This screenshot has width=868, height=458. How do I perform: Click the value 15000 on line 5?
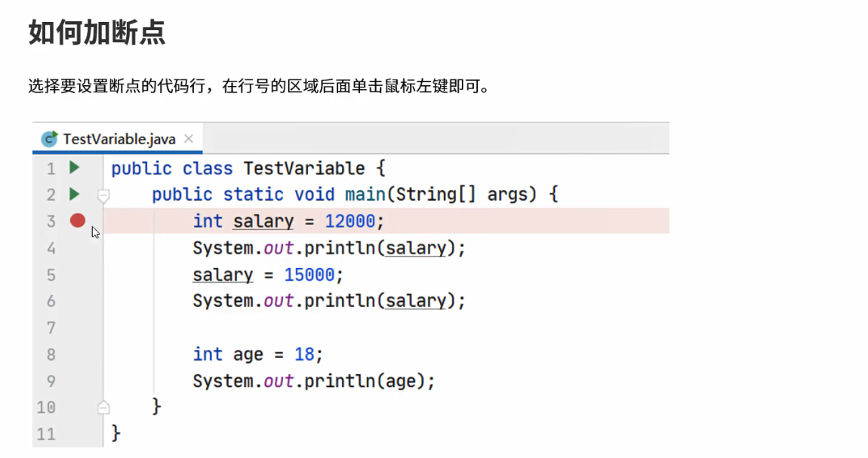tap(309, 275)
